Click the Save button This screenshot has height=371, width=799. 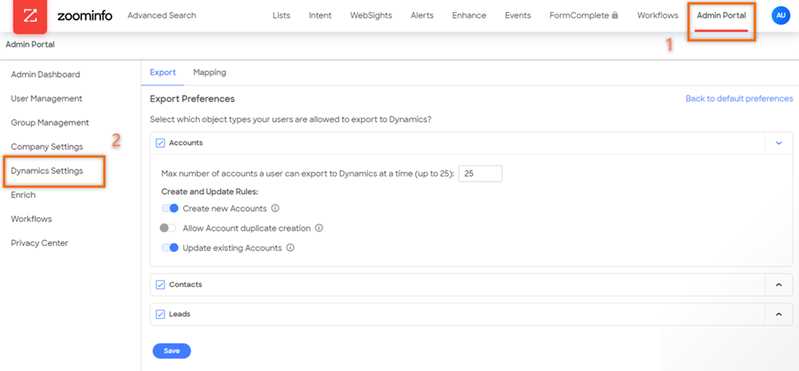click(x=172, y=351)
